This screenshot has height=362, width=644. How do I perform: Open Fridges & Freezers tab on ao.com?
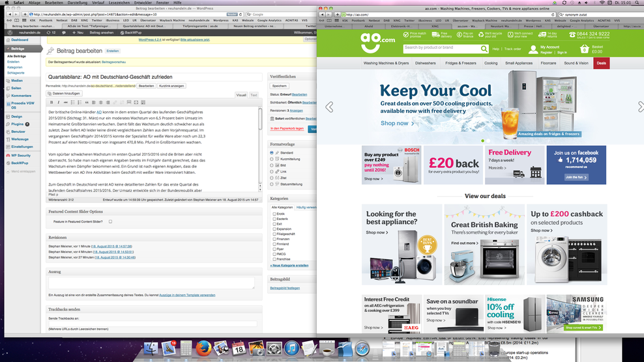pyautogui.click(x=461, y=63)
